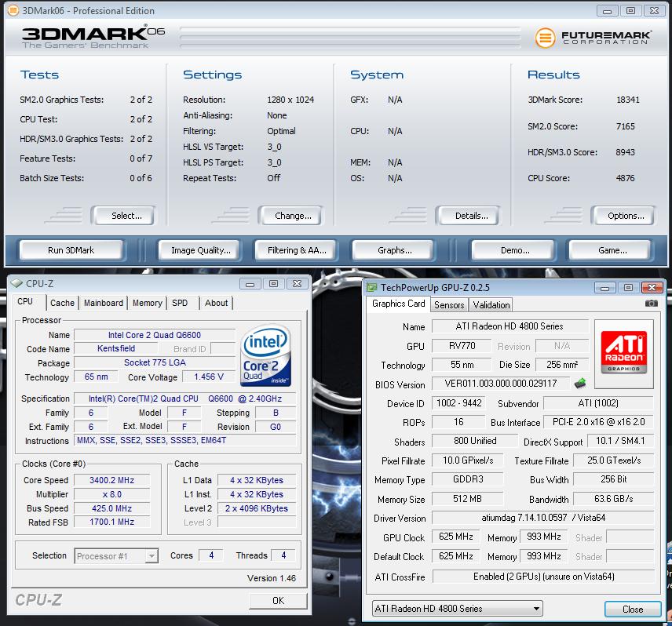Switch to the Mainboard tab in CPU-Z
The width and height of the screenshot is (672, 626).
pyautogui.click(x=104, y=303)
